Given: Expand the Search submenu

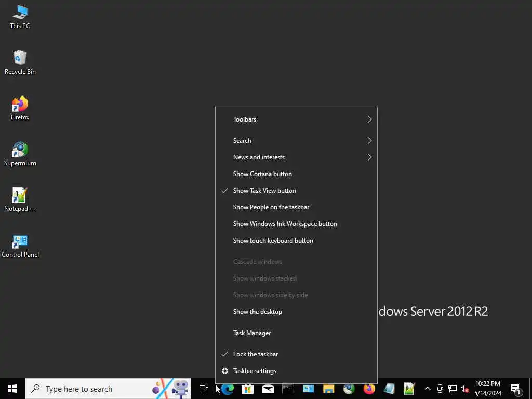Looking at the screenshot, I should 296,141.
